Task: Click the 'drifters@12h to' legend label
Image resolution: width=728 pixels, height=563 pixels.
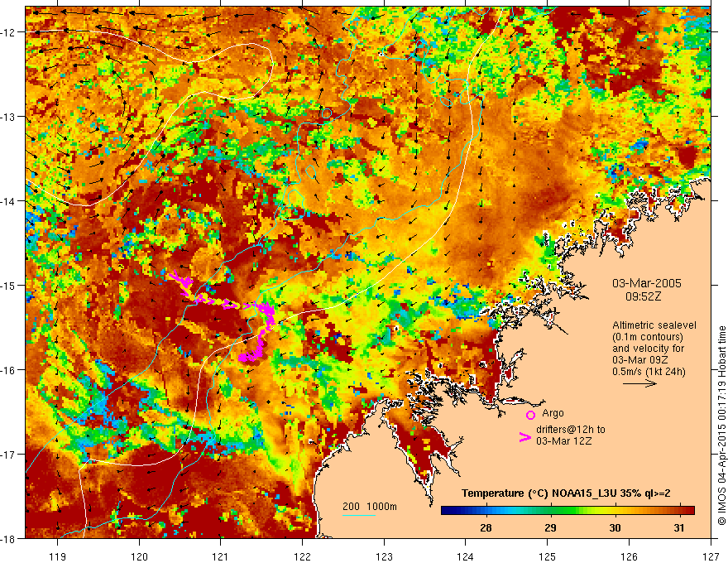Action: point(571,429)
